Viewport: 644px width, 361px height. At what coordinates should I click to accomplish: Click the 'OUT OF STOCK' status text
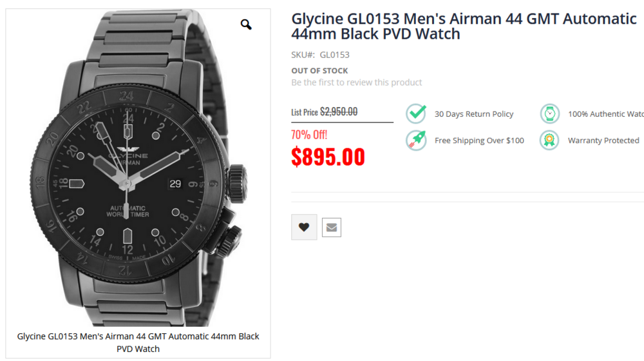pyautogui.click(x=319, y=70)
